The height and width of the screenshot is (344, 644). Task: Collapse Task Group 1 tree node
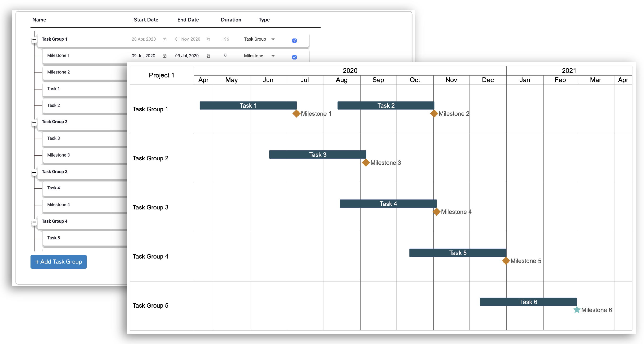pyautogui.click(x=34, y=40)
